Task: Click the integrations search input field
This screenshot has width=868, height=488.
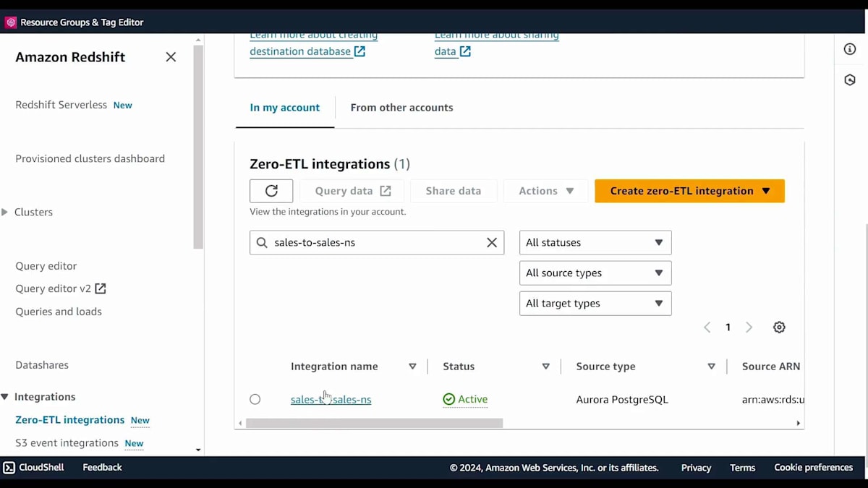Action: [x=377, y=243]
